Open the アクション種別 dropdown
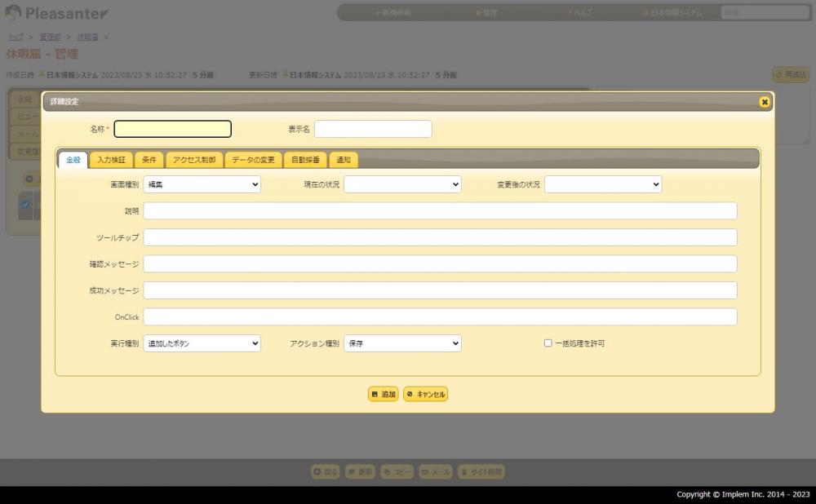This screenshot has width=816, height=504. pos(402,344)
